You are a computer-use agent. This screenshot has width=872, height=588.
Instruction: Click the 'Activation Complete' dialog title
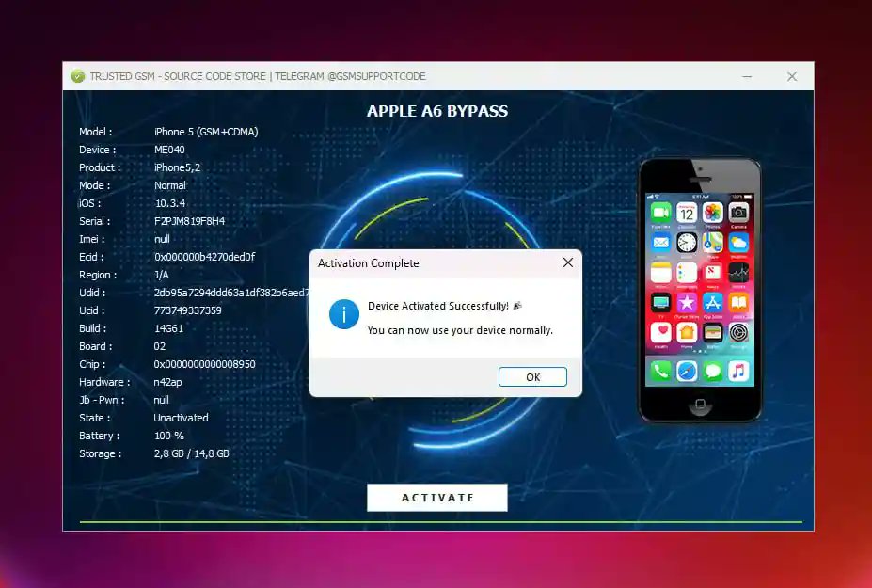(x=368, y=263)
